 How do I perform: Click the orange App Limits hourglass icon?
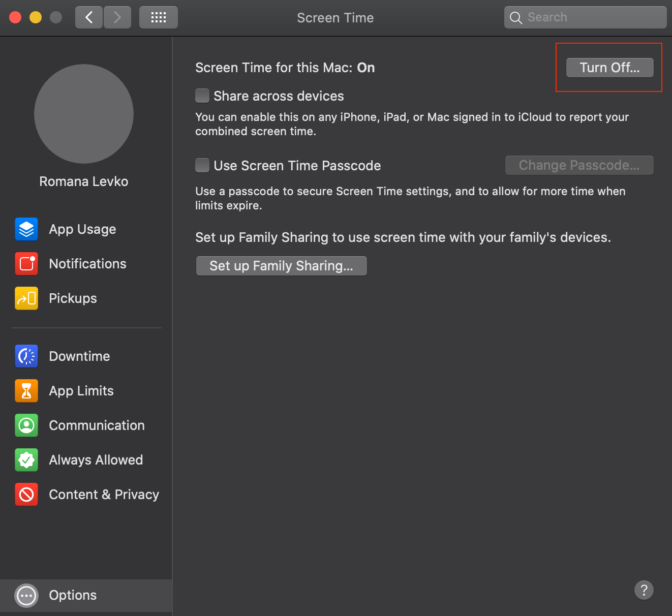coord(26,391)
